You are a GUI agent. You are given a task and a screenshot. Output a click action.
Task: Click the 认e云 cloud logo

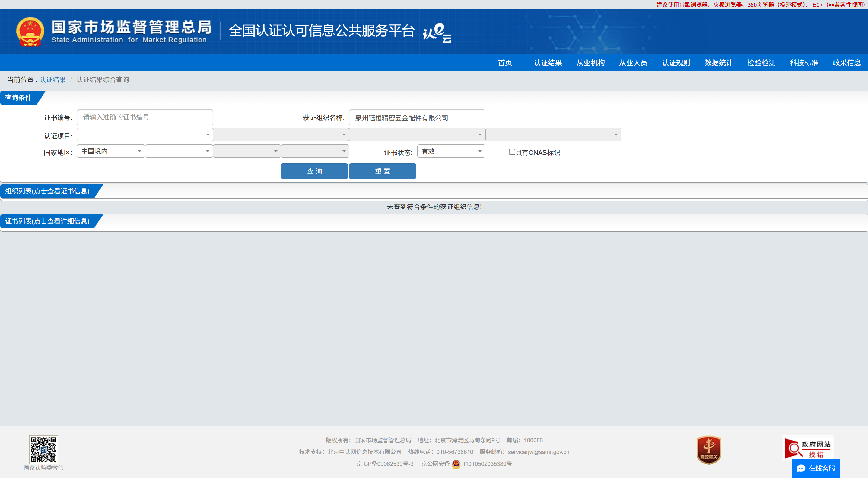click(437, 33)
